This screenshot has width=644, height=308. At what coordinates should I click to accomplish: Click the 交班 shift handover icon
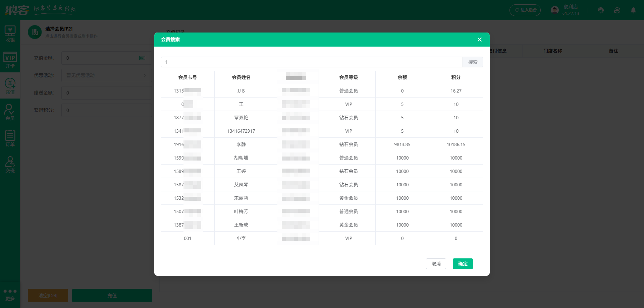10,165
